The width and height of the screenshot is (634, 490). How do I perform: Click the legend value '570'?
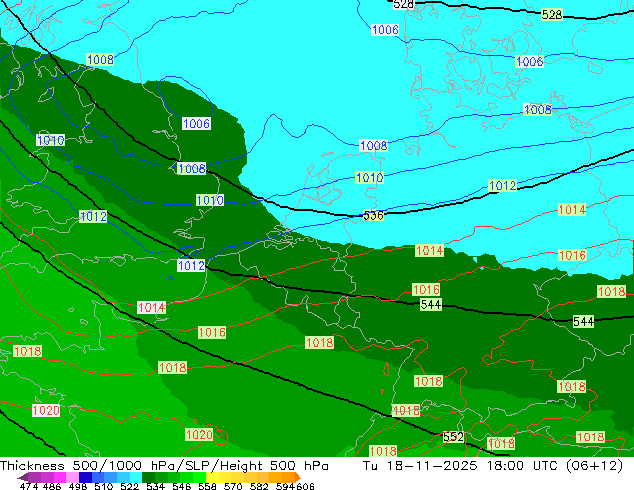(233, 486)
